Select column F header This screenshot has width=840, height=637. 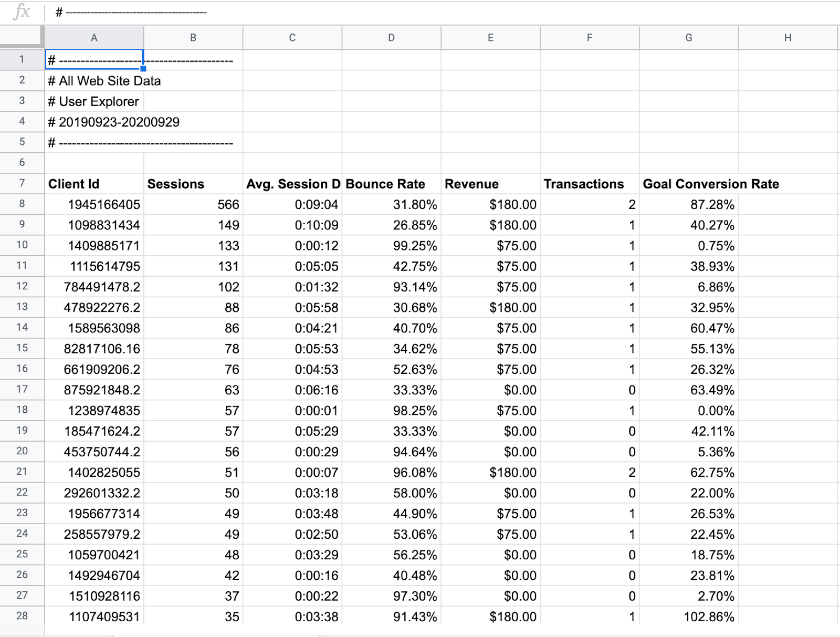coord(590,38)
